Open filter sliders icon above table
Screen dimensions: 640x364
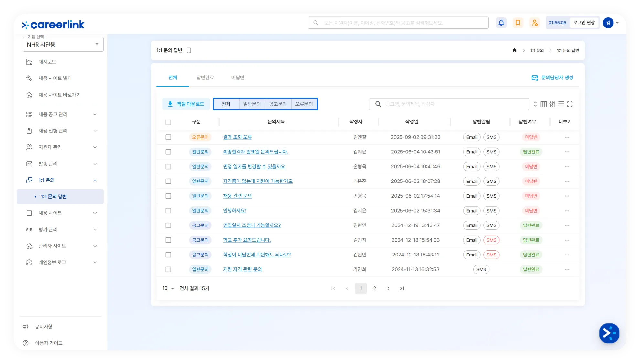coord(552,104)
